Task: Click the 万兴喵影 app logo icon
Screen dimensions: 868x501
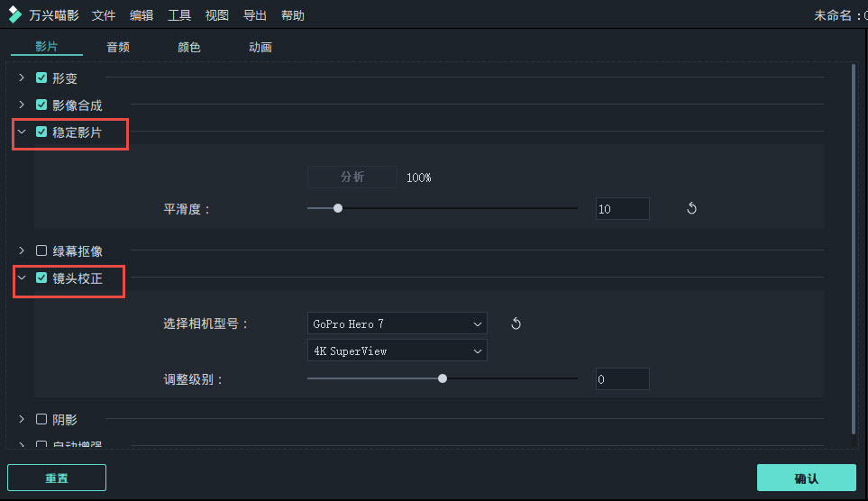Action: pos(15,15)
